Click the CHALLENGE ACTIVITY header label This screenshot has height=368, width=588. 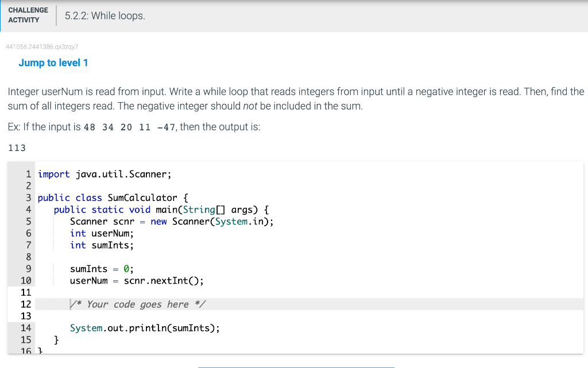coord(28,16)
